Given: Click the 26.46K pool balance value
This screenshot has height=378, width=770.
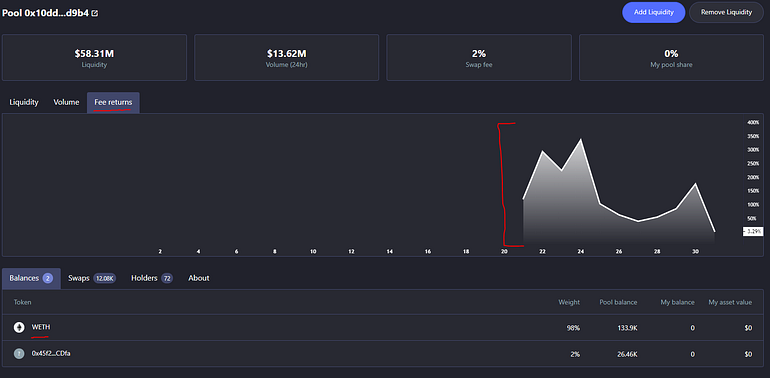Looking at the screenshot, I should (x=627, y=354).
